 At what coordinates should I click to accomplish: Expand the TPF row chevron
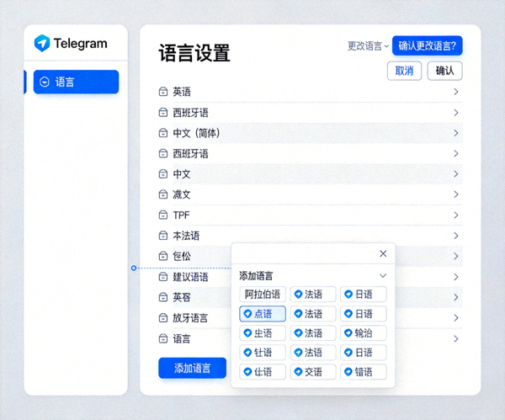(456, 215)
